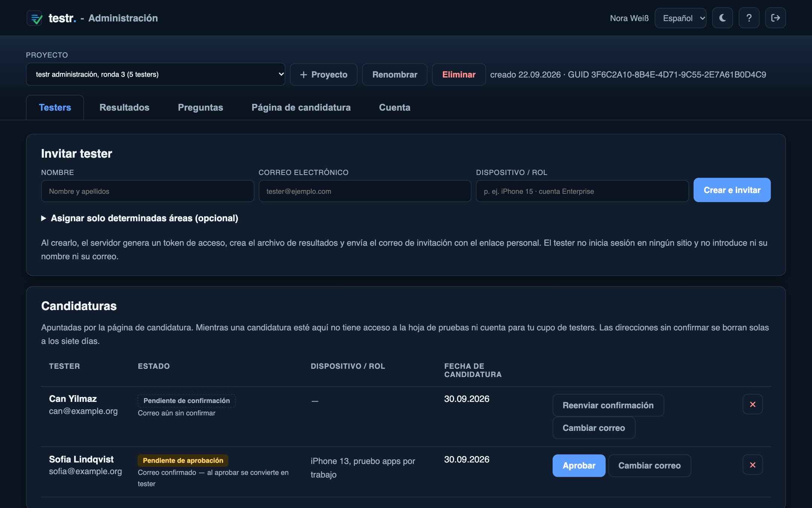Click the 'Estado' column header

pyautogui.click(x=154, y=366)
